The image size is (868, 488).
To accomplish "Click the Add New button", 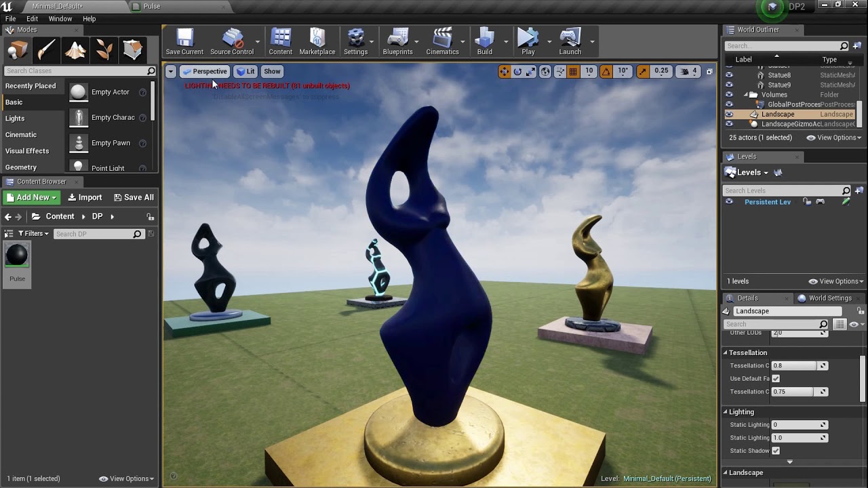I will [31, 197].
